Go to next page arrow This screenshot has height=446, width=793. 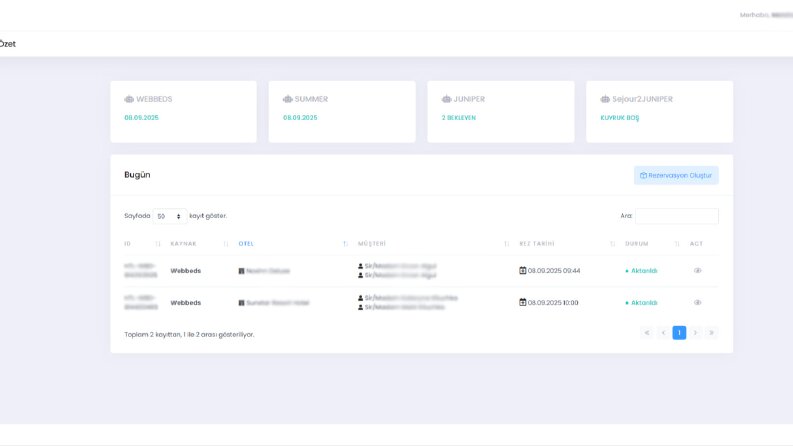[x=695, y=333]
